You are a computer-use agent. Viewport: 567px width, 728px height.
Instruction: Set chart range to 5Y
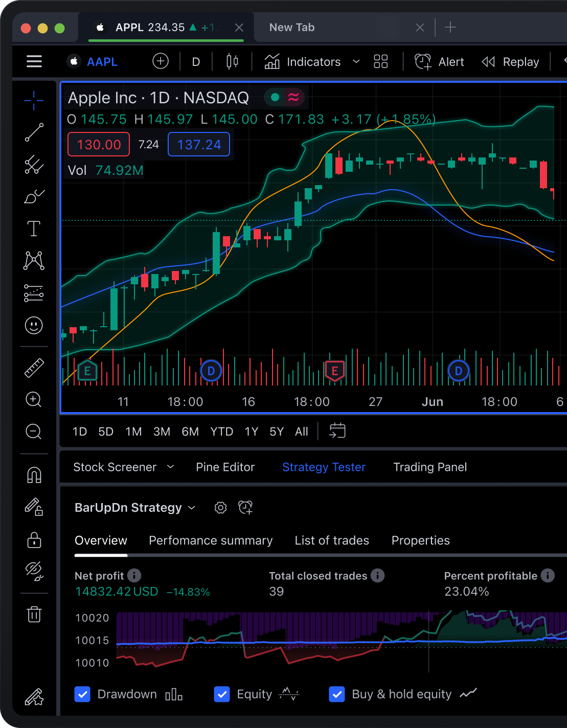coord(277,431)
